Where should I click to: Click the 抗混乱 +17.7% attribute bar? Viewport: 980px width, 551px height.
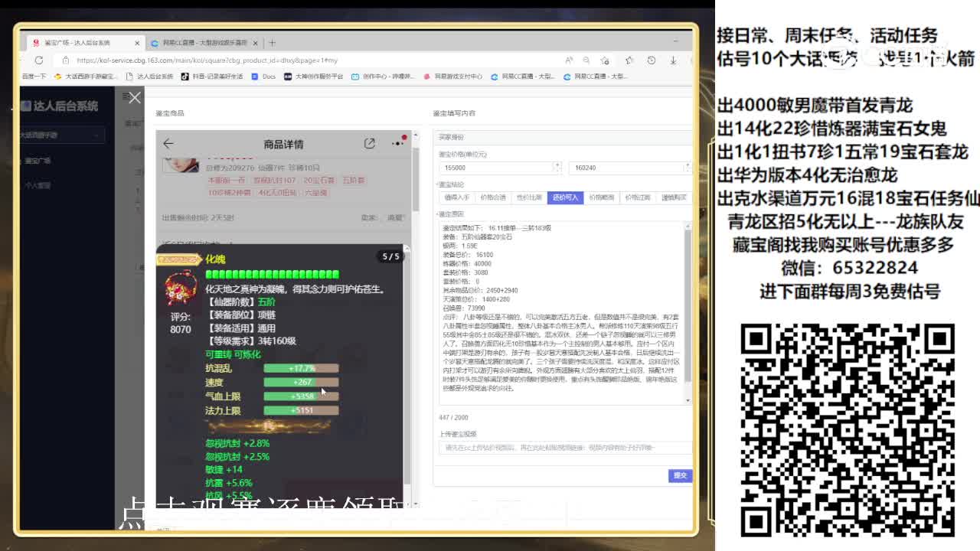[301, 368]
